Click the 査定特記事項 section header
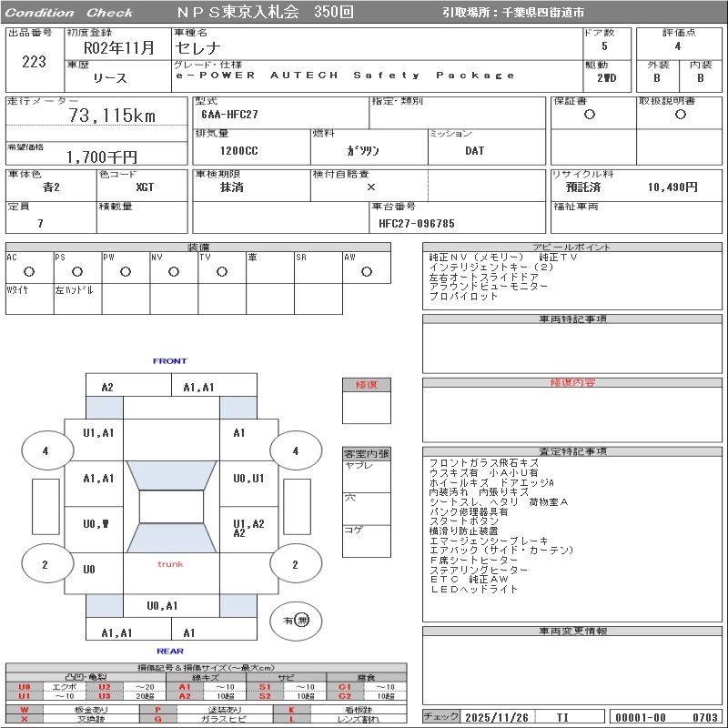Screen dimensions: 728x728 point(572,451)
